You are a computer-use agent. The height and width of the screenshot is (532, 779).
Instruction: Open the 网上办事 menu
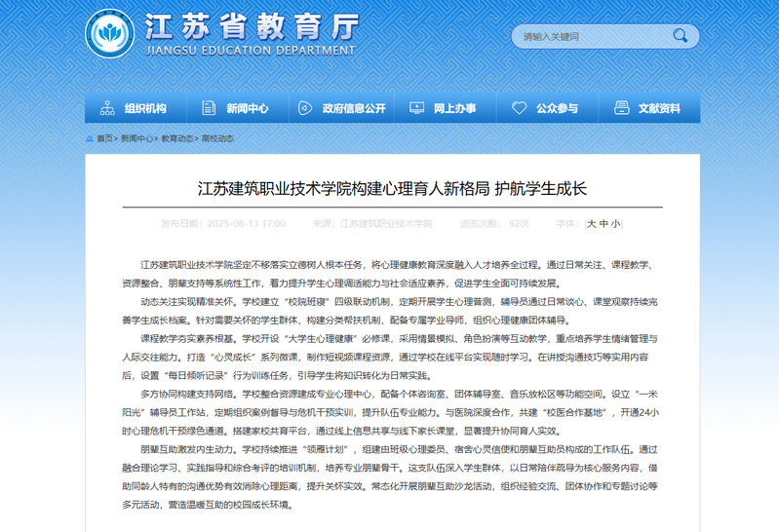point(454,108)
